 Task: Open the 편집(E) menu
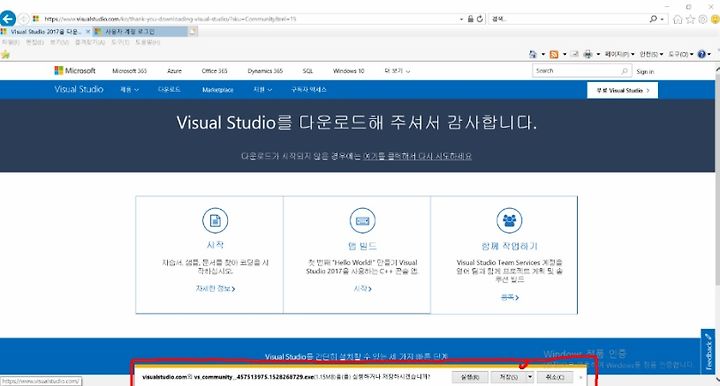point(35,42)
